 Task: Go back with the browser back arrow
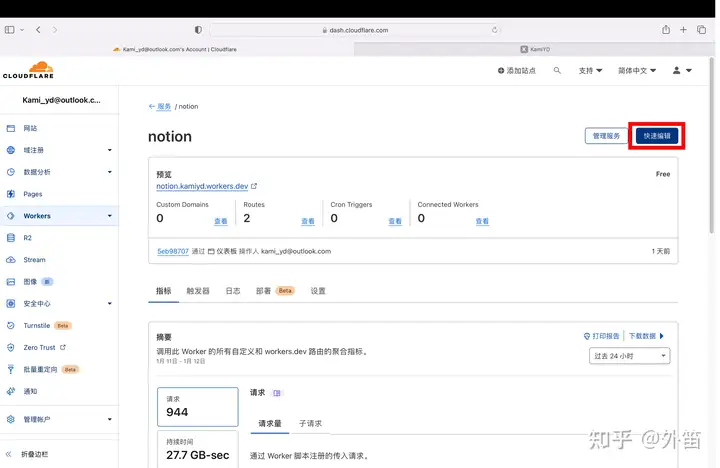[x=38, y=30]
